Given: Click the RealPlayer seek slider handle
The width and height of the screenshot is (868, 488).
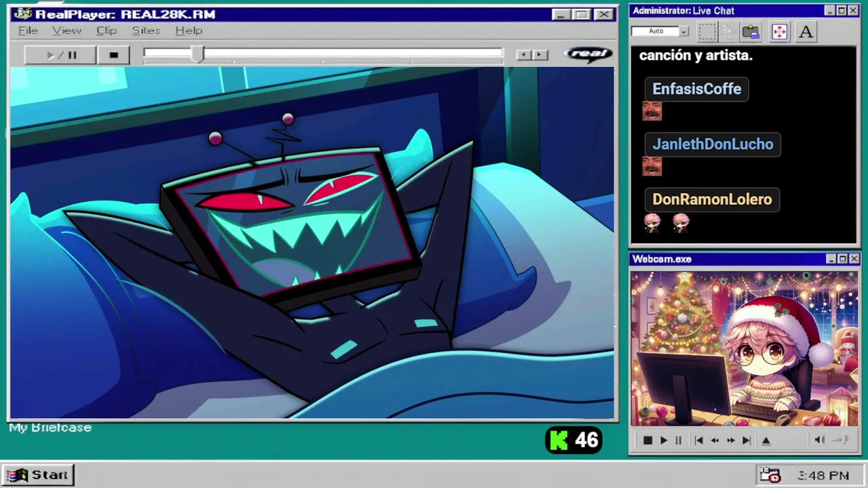Looking at the screenshot, I should coord(197,55).
